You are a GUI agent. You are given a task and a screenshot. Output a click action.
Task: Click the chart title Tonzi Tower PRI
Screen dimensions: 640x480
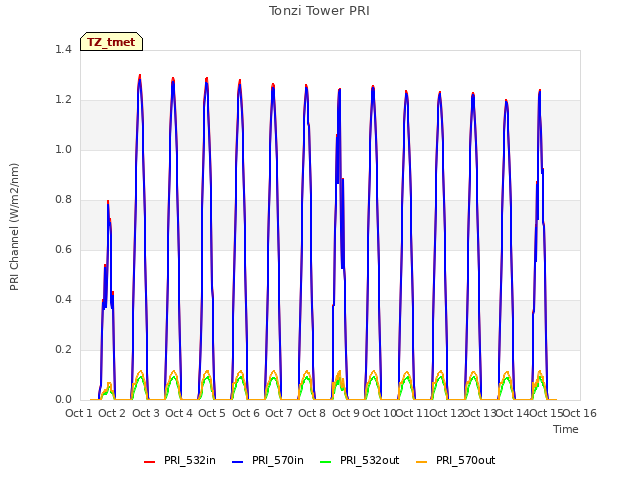tap(319, 11)
